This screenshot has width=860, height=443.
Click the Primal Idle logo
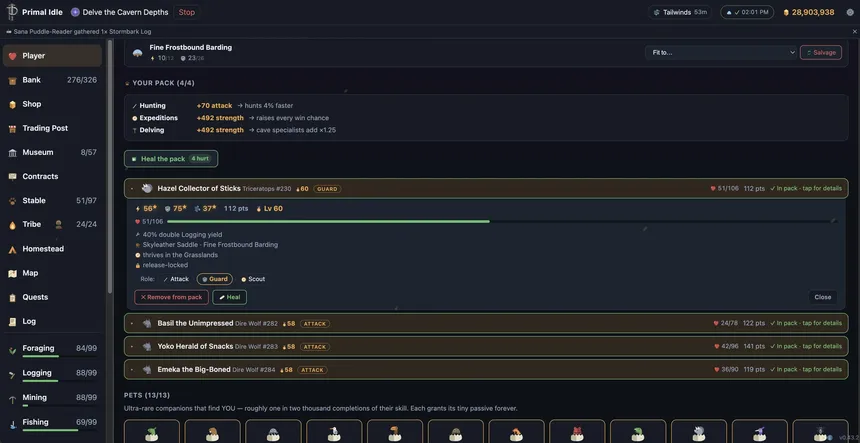(x=12, y=12)
